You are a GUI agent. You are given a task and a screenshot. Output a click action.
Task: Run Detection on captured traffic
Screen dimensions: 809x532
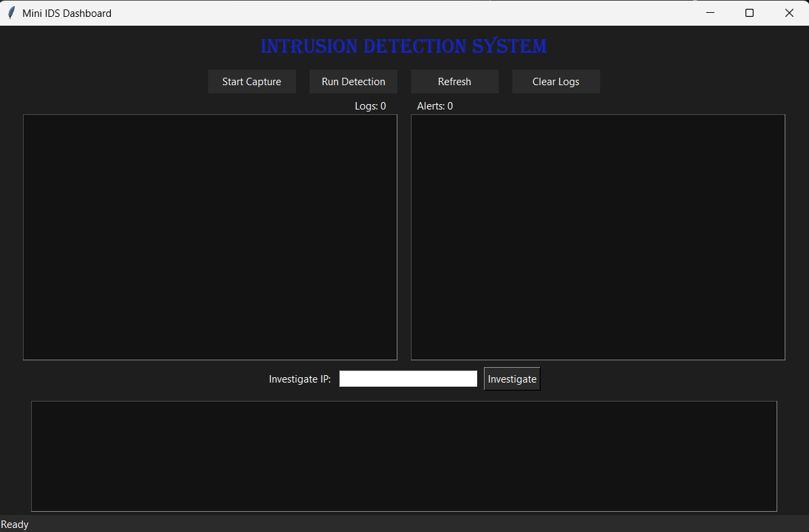[x=353, y=82]
